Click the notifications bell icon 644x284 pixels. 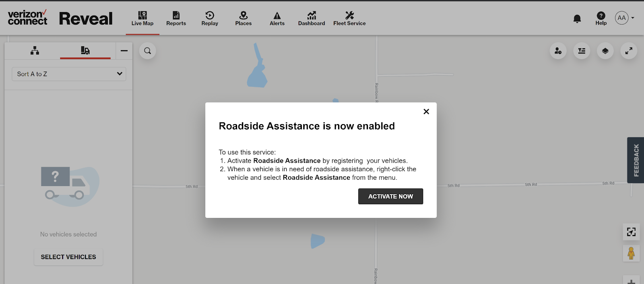[577, 19]
